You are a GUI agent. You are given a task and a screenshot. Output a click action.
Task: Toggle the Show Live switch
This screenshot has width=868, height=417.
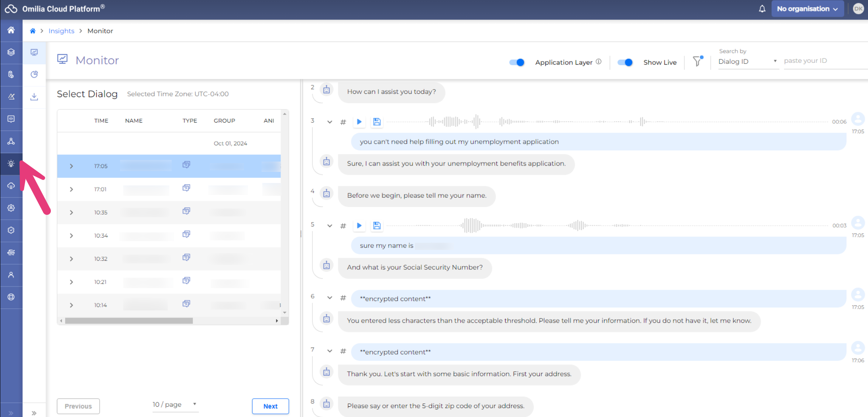click(625, 62)
